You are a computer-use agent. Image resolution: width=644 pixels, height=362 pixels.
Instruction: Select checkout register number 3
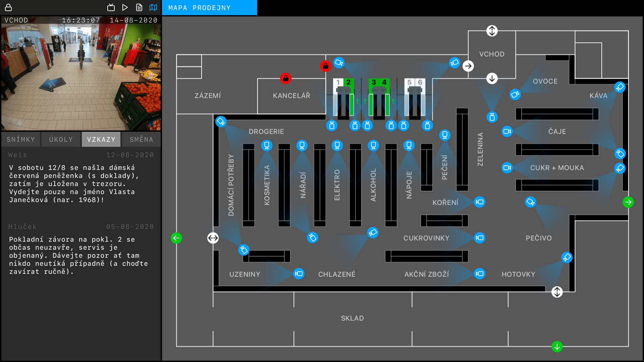click(373, 82)
